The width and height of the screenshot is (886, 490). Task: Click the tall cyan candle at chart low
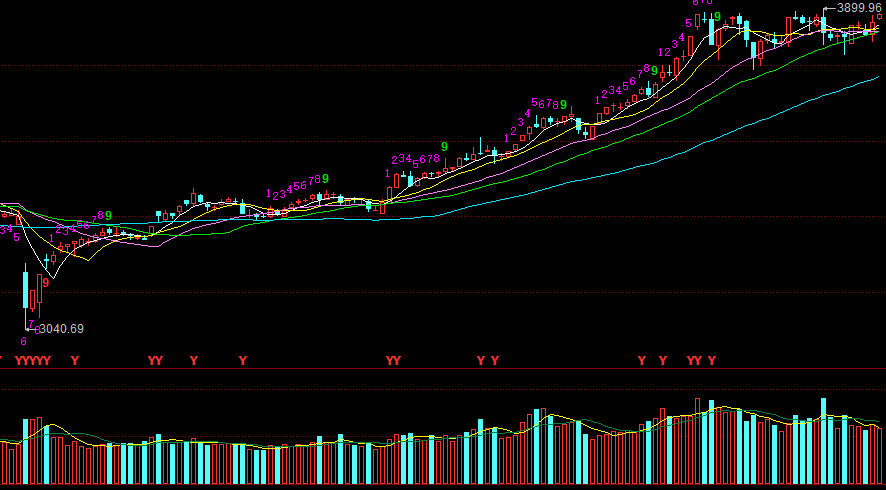(26, 288)
